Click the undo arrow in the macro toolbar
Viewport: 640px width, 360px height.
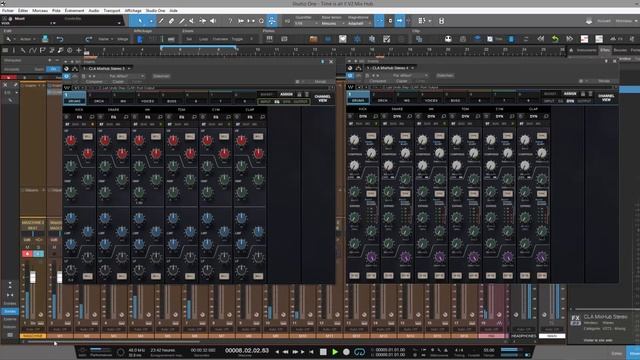point(60,39)
